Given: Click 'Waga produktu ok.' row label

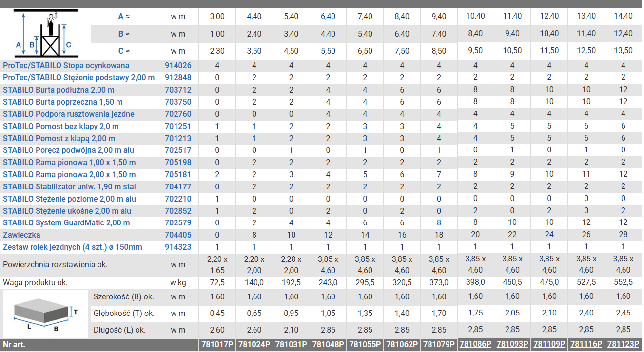Looking at the screenshot, I should (x=36, y=283).
